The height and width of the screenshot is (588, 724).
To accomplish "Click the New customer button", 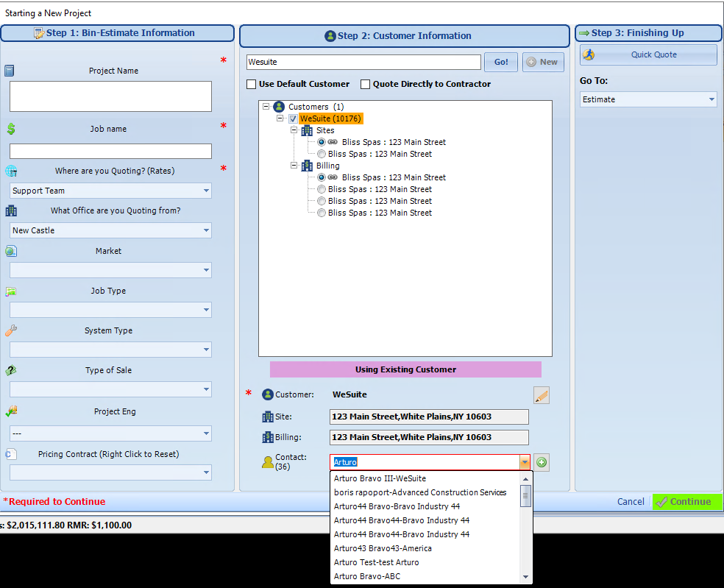I will point(543,62).
